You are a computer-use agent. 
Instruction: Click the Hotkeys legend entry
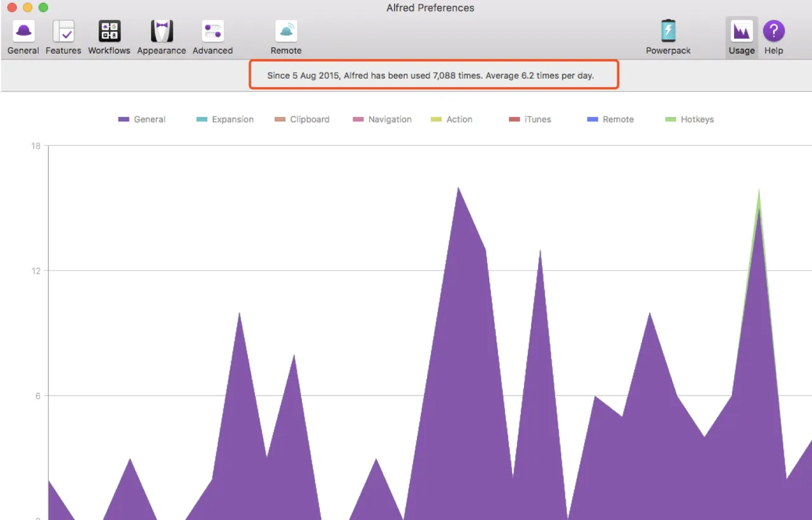690,119
